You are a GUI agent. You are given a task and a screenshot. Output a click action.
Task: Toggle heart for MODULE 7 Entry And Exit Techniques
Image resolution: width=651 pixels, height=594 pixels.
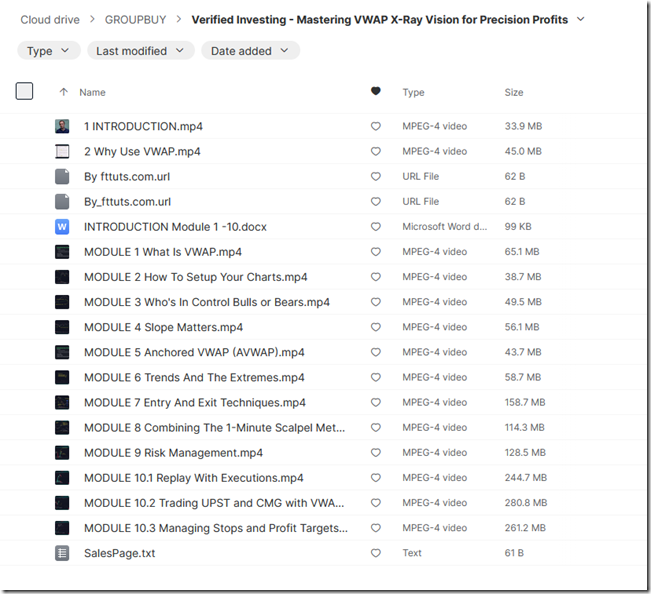(x=376, y=403)
